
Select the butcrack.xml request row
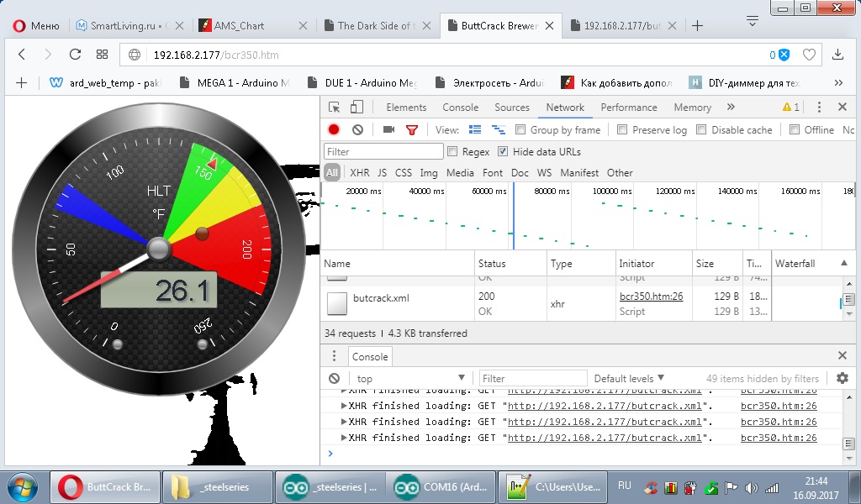[381, 298]
